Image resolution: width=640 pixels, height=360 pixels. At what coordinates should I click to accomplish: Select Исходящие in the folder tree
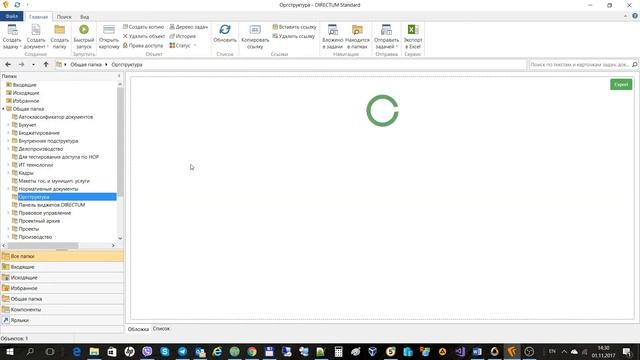26,93
